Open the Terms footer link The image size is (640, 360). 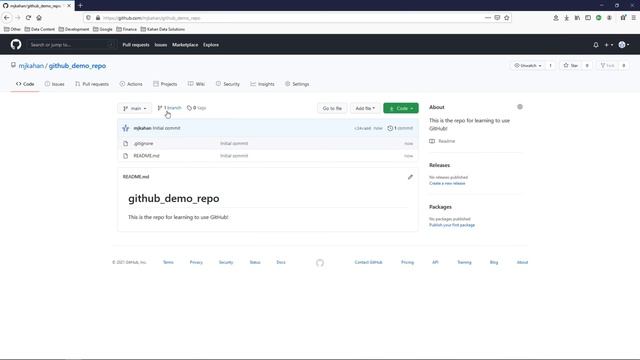click(168, 262)
